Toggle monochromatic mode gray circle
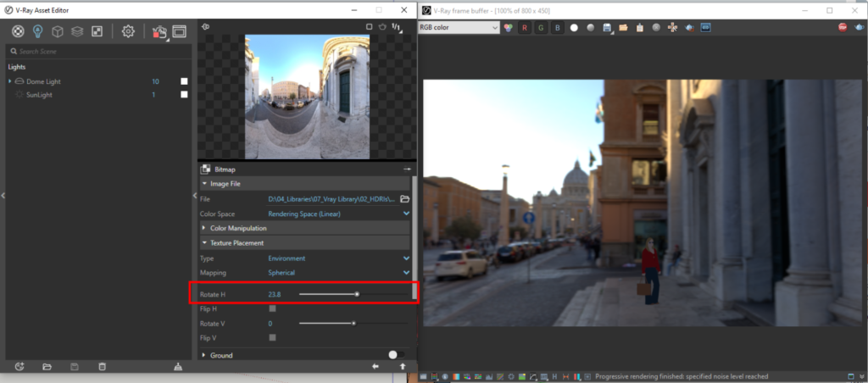Screen dimensions: 868x383 [x=591, y=27]
